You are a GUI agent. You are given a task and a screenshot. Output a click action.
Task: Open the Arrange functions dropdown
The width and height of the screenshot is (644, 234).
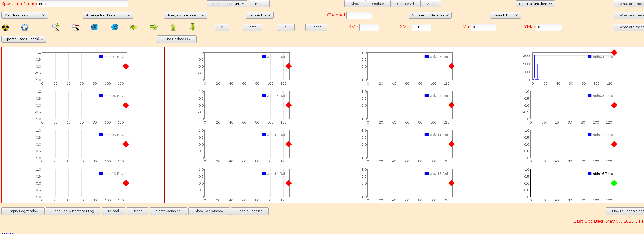(x=108, y=15)
